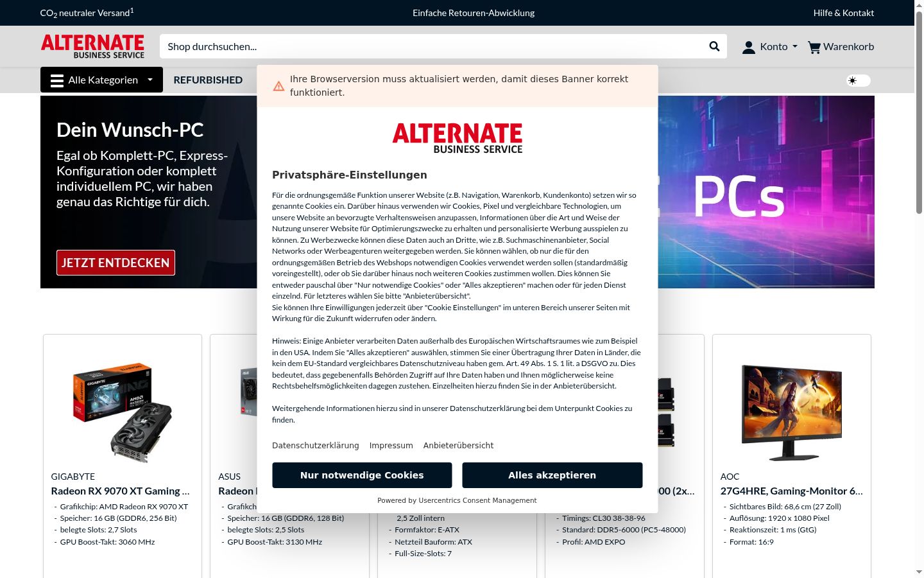Click the GPU Boost-Takt: 3060 MHz spec
Screen dimensions: 924x578
(x=107, y=542)
